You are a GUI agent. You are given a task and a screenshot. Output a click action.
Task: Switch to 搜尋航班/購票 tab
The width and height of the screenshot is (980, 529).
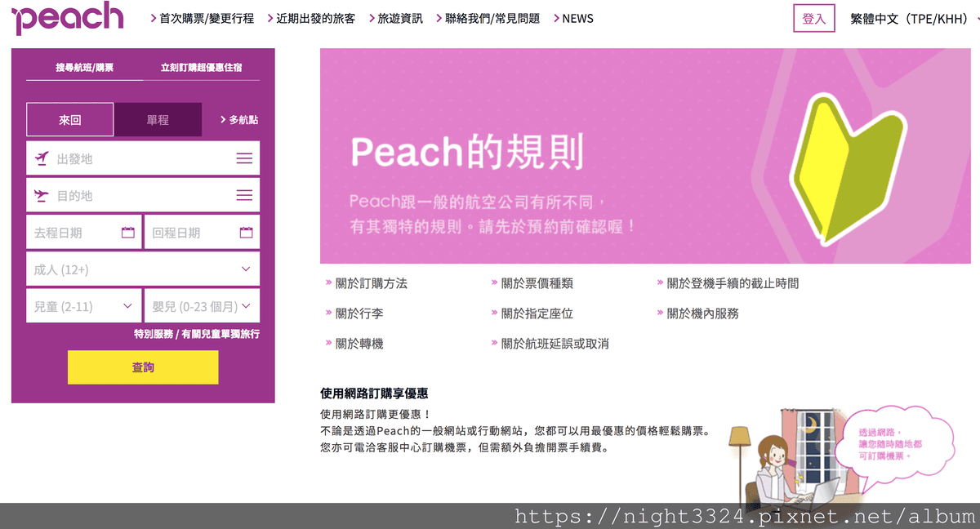pyautogui.click(x=85, y=68)
